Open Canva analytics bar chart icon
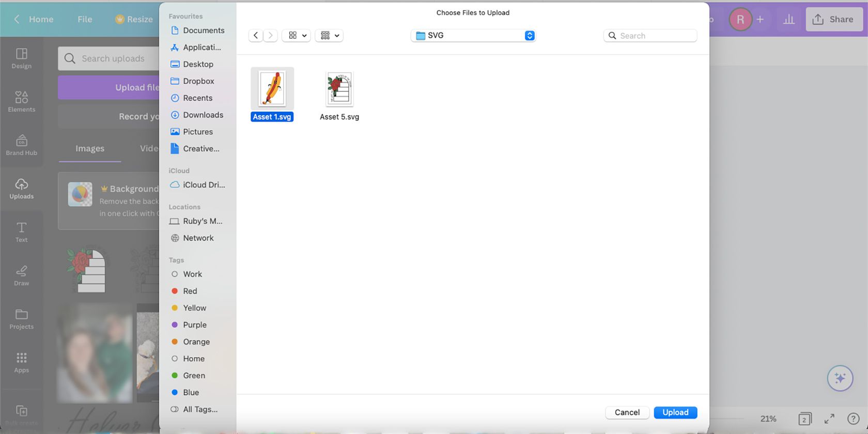The height and width of the screenshot is (434, 868). pos(789,20)
